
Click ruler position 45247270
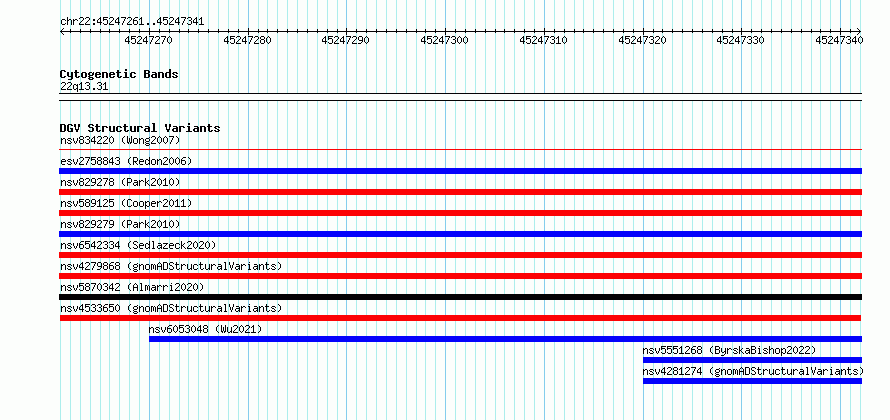(149, 40)
